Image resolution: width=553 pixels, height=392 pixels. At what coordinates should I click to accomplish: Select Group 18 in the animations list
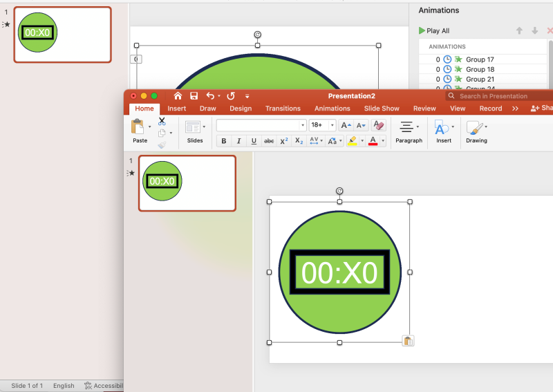(x=482, y=69)
